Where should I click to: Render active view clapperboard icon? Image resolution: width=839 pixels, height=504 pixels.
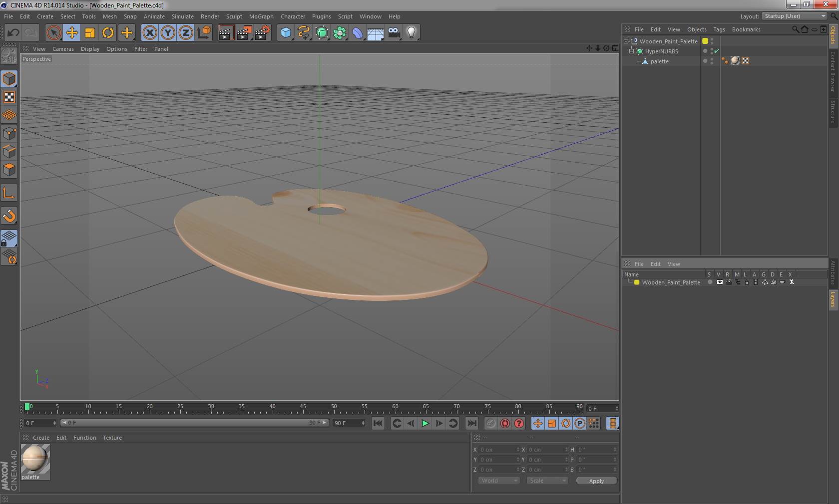(x=226, y=33)
